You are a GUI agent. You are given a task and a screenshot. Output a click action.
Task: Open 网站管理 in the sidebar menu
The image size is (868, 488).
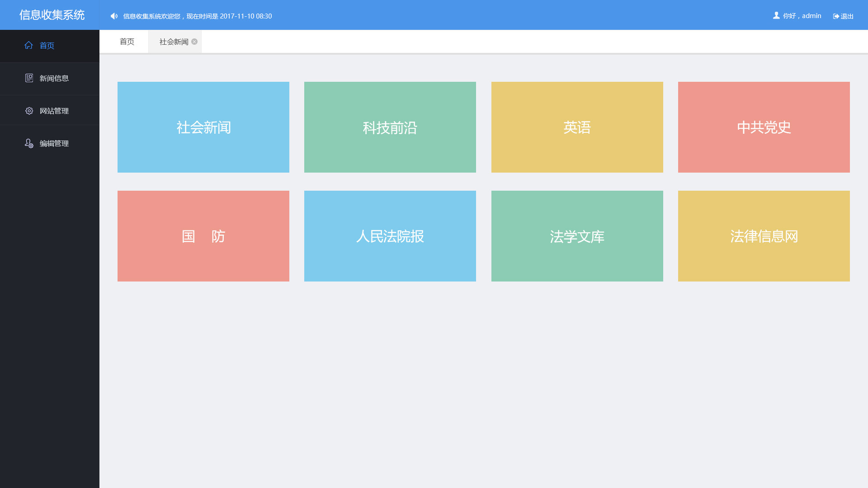[50, 111]
